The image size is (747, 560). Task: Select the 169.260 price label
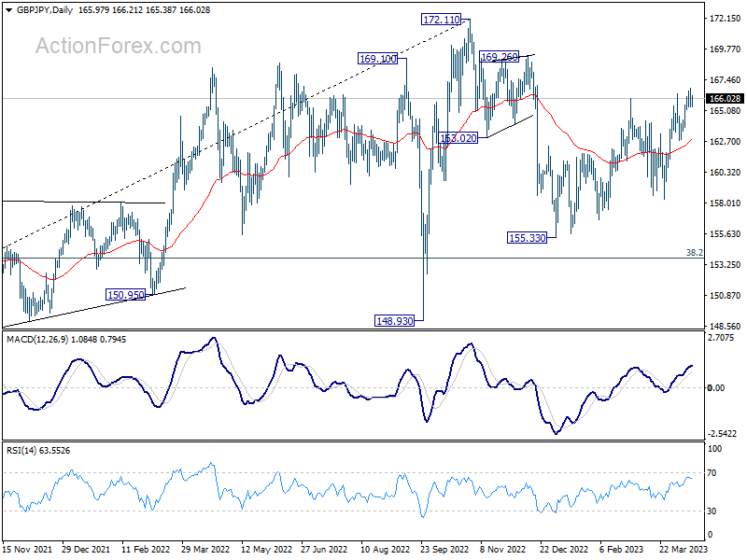499,57
